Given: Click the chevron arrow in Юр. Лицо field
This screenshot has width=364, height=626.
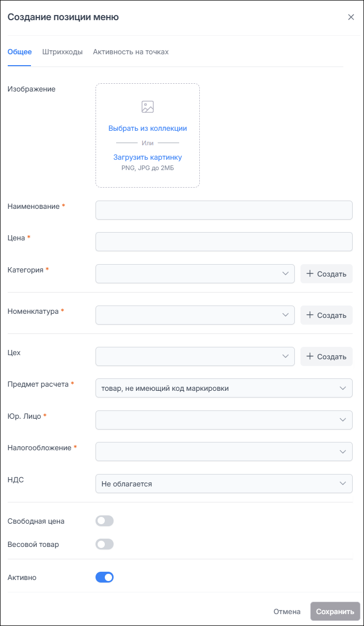Looking at the screenshot, I should [x=343, y=420].
